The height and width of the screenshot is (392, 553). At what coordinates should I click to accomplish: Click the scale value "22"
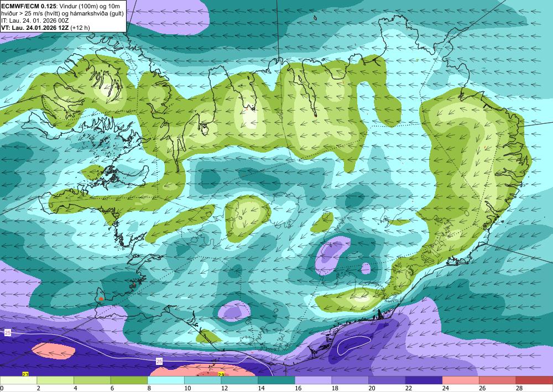coord(409,389)
